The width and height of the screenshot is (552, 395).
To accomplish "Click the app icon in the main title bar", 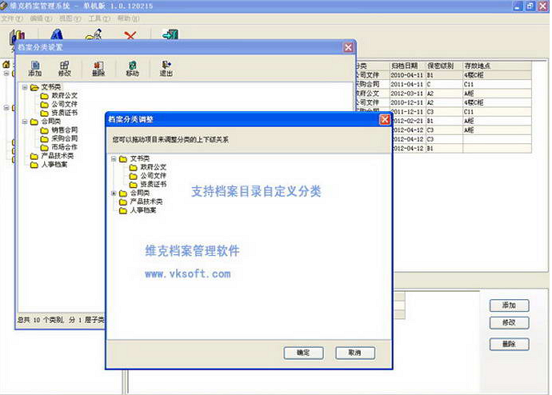I will [4, 6].
